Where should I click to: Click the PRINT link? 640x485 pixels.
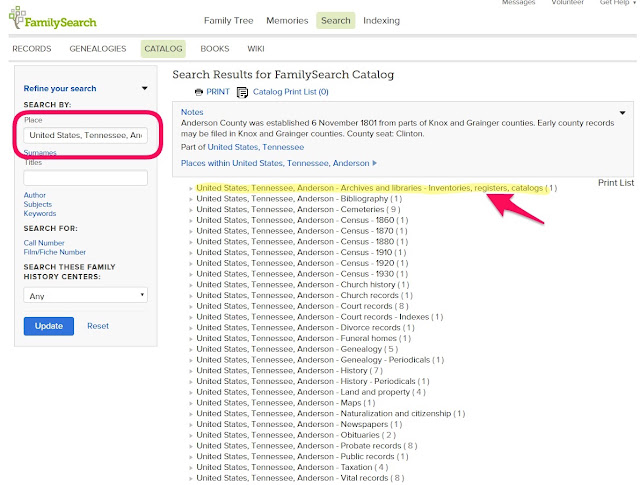(218, 92)
